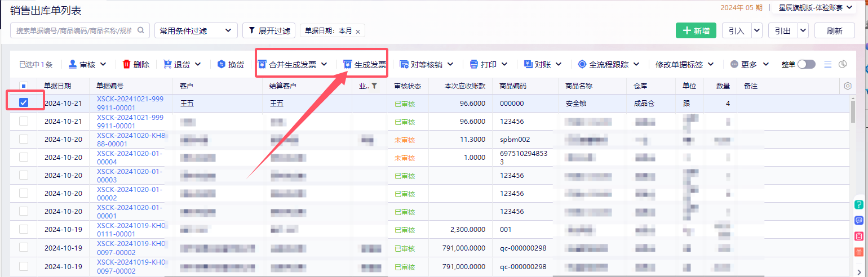Click filter icon in 业.. column header
The height and width of the screenshot is (277, 868).
[374, 86]
